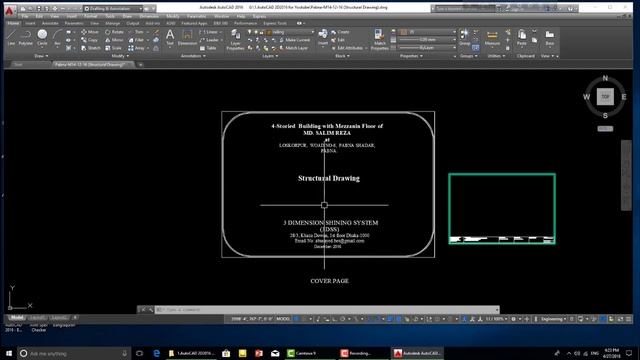Expand the Properties panel

click(411, 56)
